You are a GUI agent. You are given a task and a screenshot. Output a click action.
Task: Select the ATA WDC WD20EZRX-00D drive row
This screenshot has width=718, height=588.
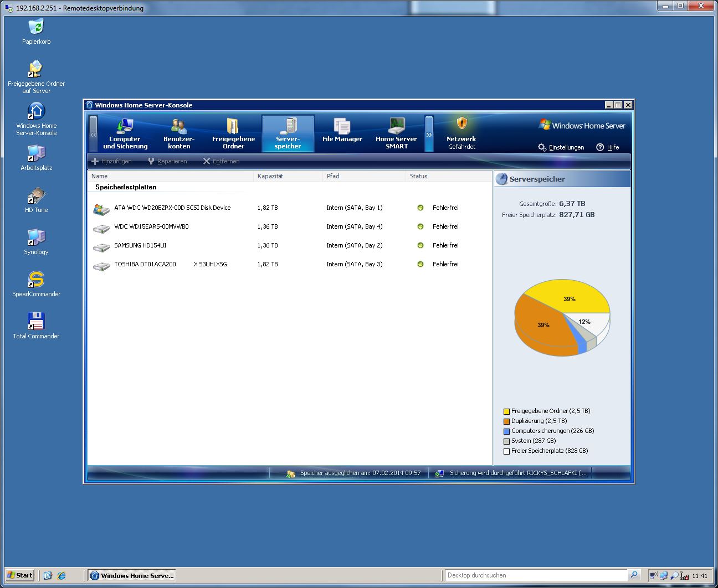289,208
